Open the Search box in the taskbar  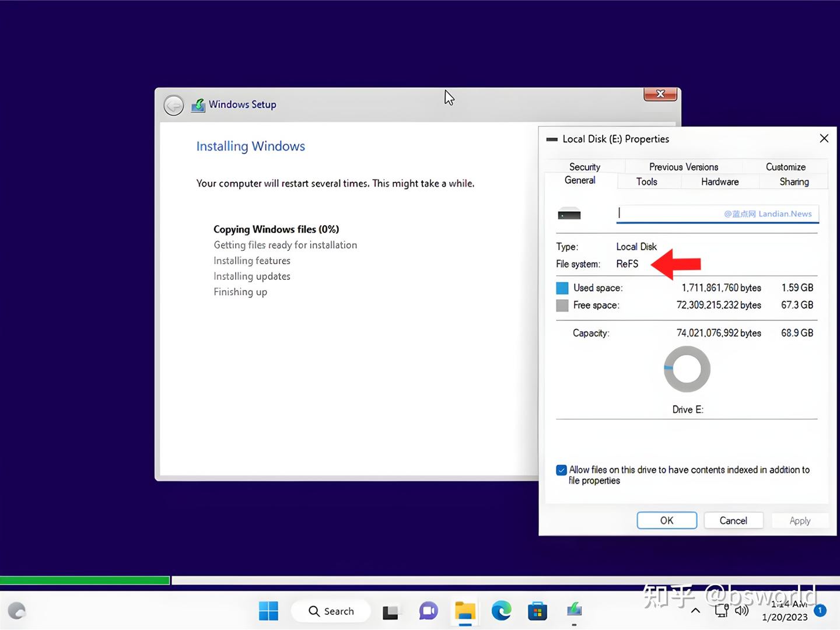(331, 611)
